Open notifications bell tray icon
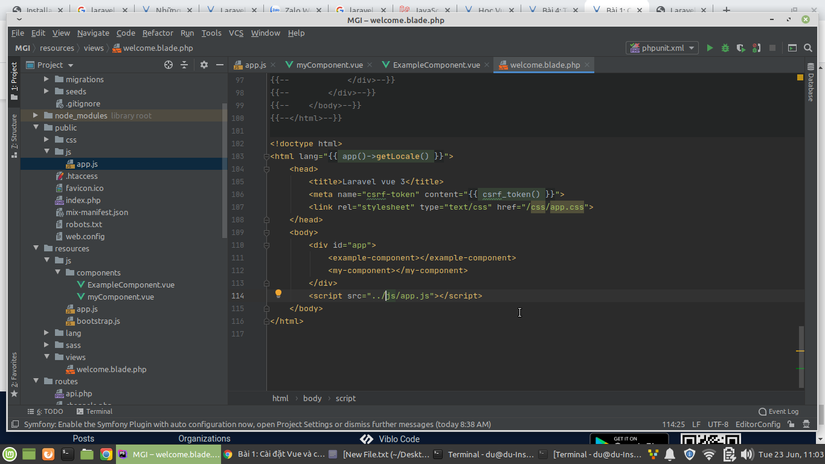Viewport: 825px width, 464px height. [670, 454]
